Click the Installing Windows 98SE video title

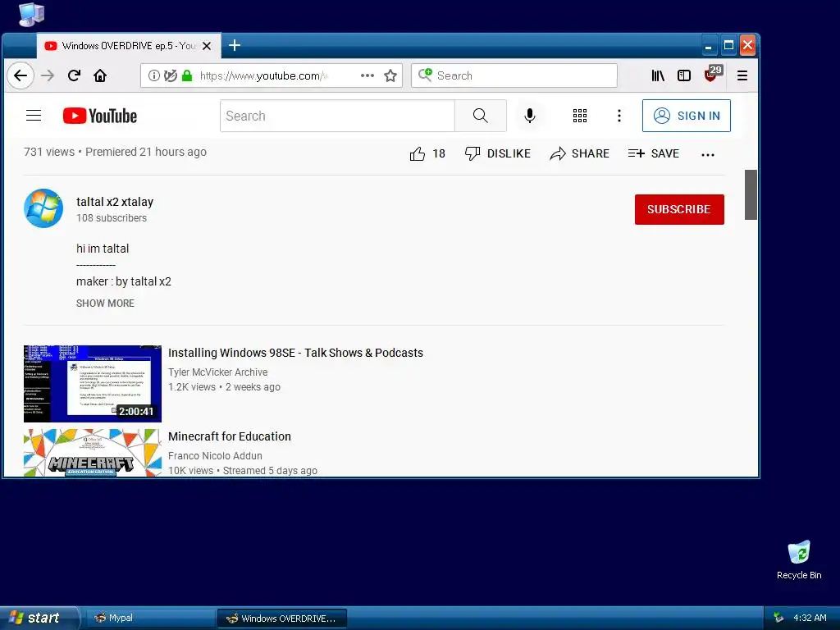point(295,353)
